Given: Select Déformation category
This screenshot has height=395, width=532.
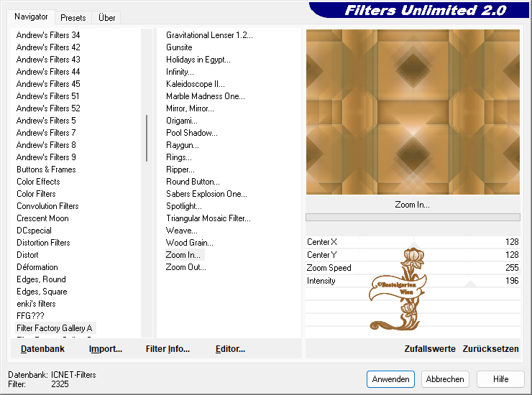Looking at the screenshot, I should [37, 267].
